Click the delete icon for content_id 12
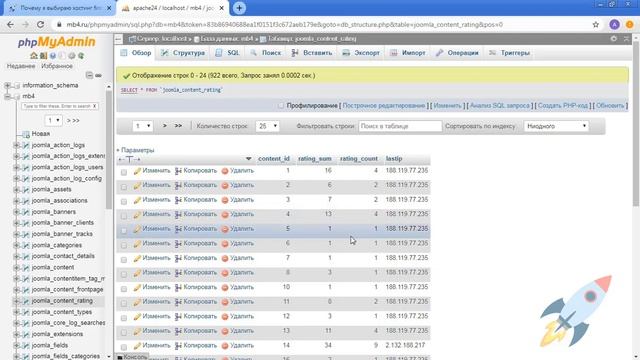The width and height of the screenshot is (640, 360). (224, 317)
